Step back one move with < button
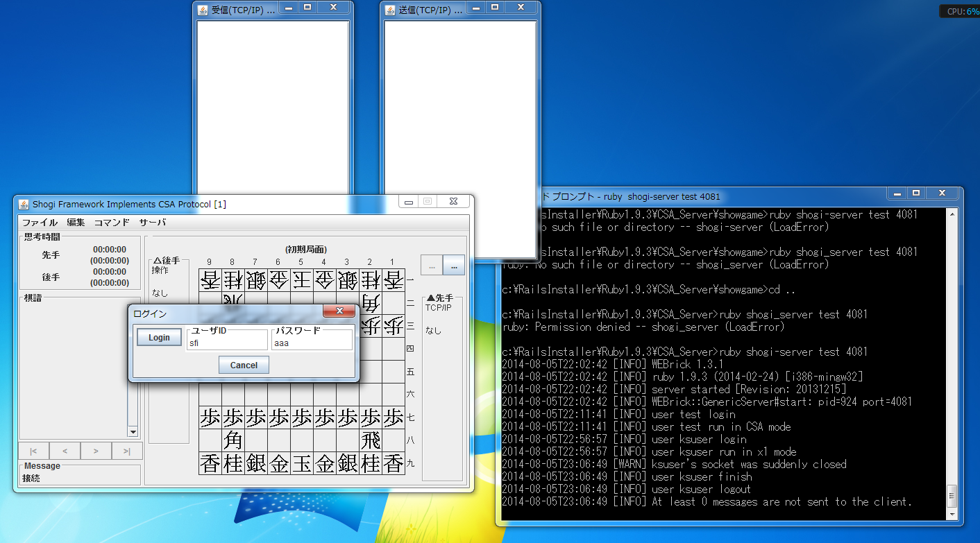 [x=65, y=451]
